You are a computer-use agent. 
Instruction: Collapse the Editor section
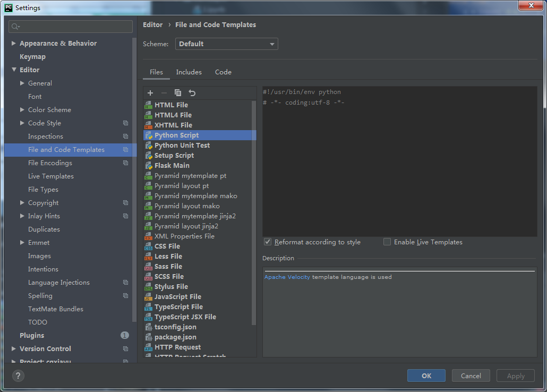pyautogui.click(x=14, y=70)
